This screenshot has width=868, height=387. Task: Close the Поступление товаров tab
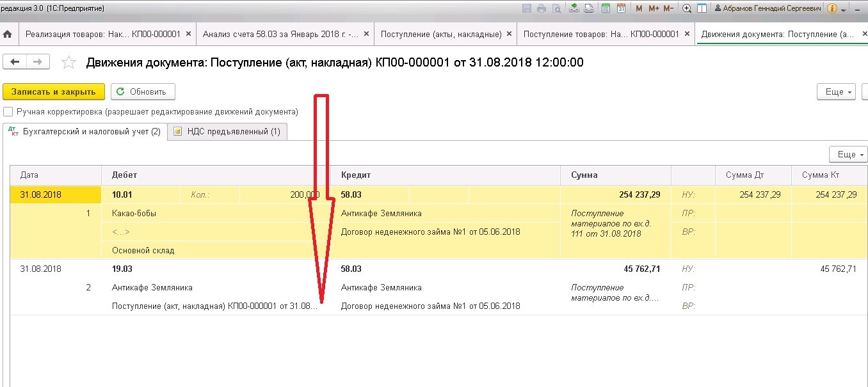point(687,34)
